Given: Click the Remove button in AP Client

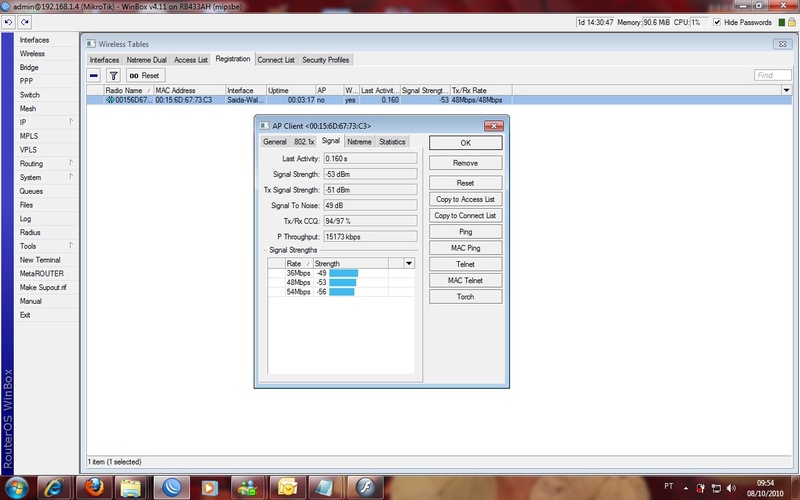Looking at the screenshot, I should pyautogui.click(x=465, y=163).
